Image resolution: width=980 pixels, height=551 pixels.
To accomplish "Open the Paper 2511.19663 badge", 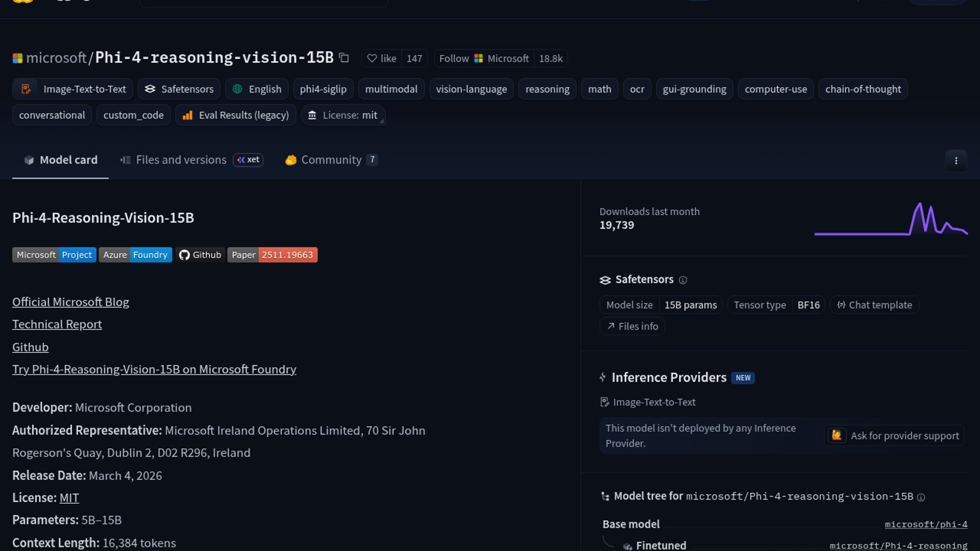I will tap(272, 255).
